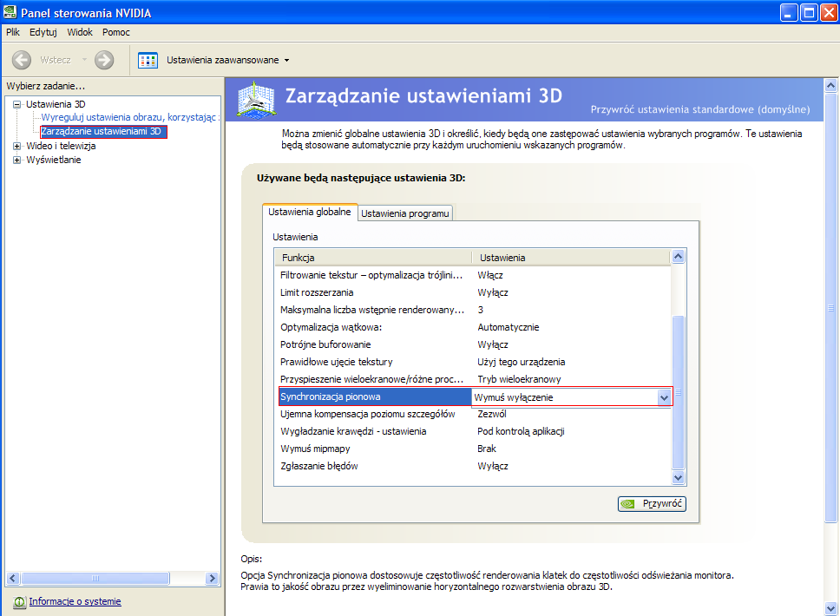
Task: Click the Ustawienia column header
Action: coord(571,258)
